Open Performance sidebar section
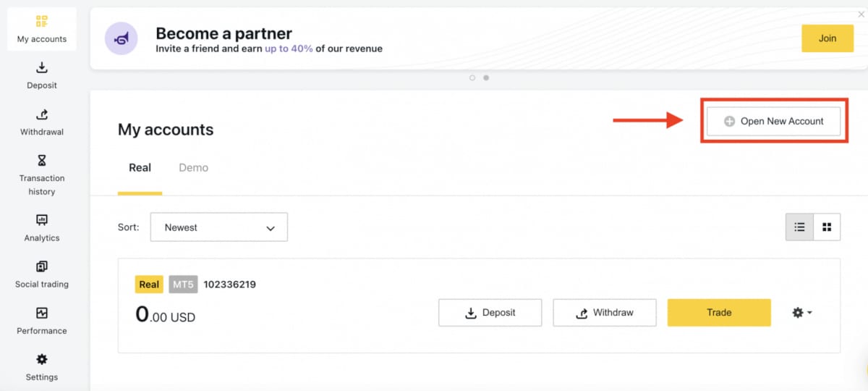Viewport: 868px width, 391px height. [x=42, y=321]
